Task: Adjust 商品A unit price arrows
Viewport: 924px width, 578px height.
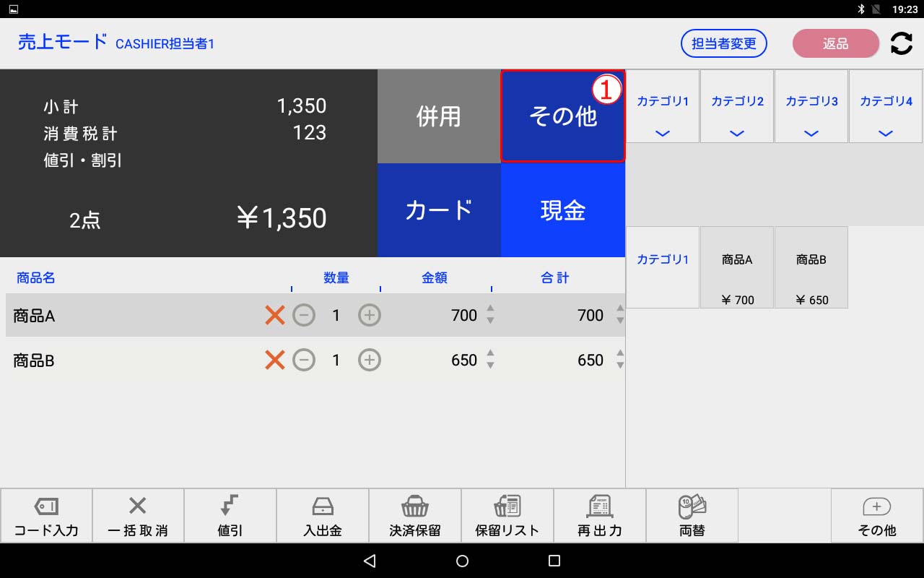Action: coord(490,314)
